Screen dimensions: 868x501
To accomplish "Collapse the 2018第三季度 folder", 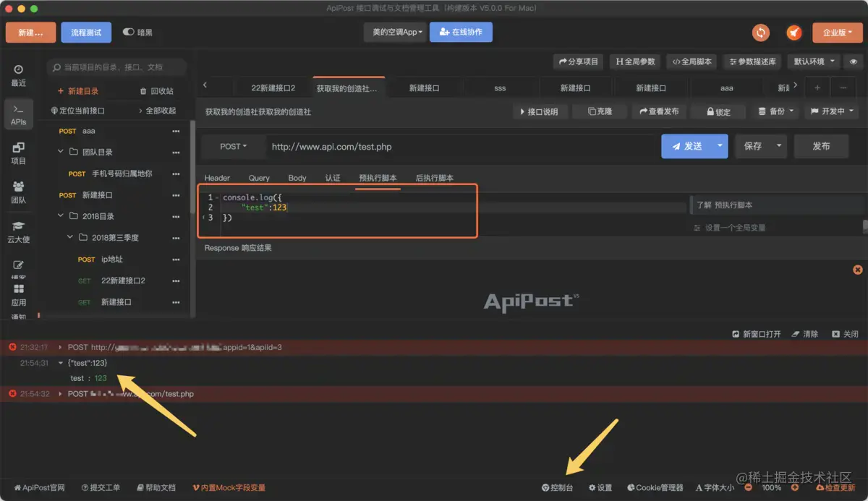I will 70,237.
